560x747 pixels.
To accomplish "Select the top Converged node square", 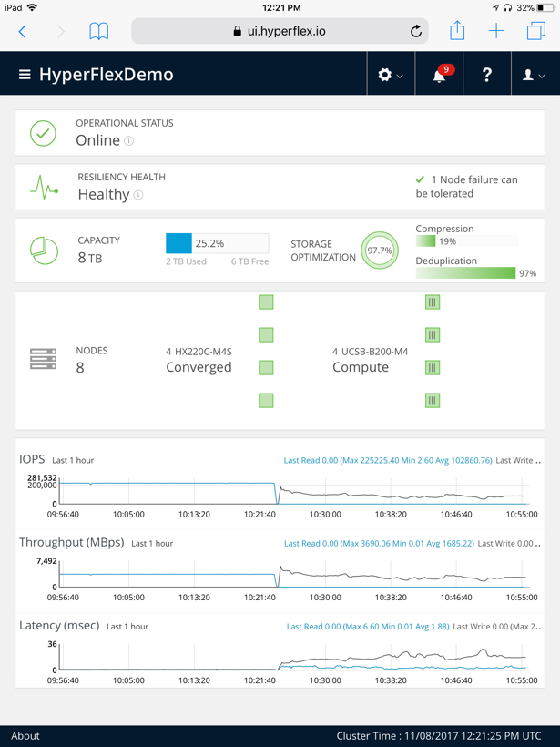I will (x=266, y=302).
